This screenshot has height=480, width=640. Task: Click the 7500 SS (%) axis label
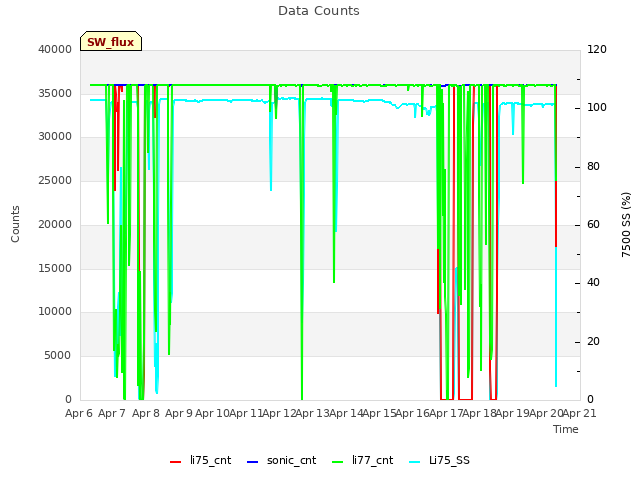pos(626,224)
